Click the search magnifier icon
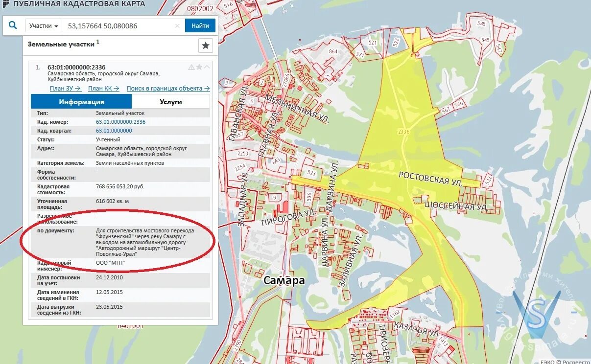Screen dimensions: 591x364 (13, 25)
